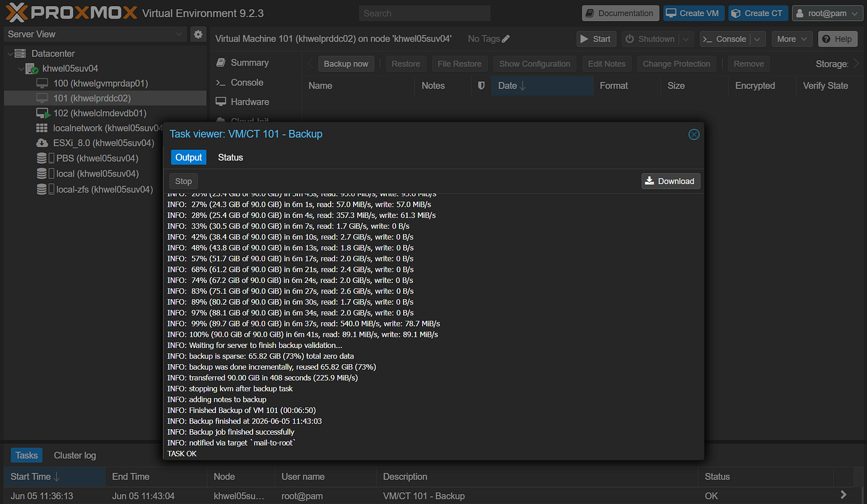This screenshot has width=867, height=504.
Task: Open the root@pam user menu
Action: pos(827,13)
